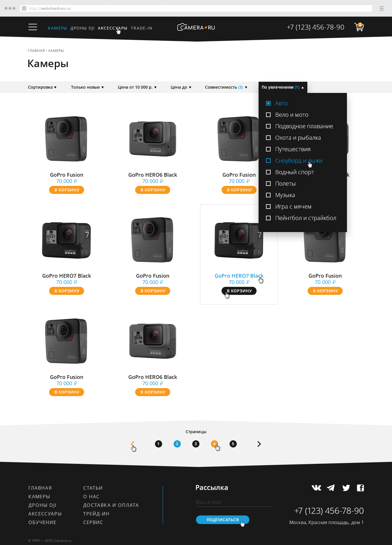Select АКСЕССУАРЫ in the top navigation
Viewport: 392px width, 545px height.
pos(112,28)
